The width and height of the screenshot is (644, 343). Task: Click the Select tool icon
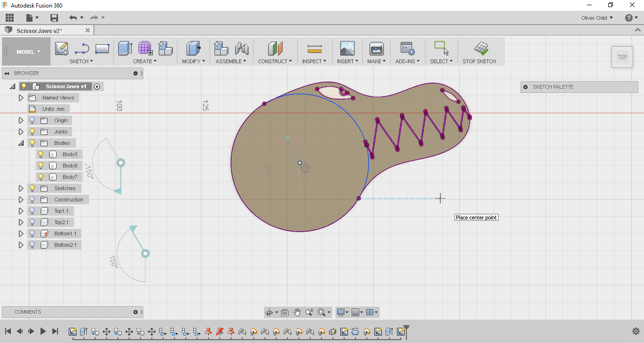[441, 49]
